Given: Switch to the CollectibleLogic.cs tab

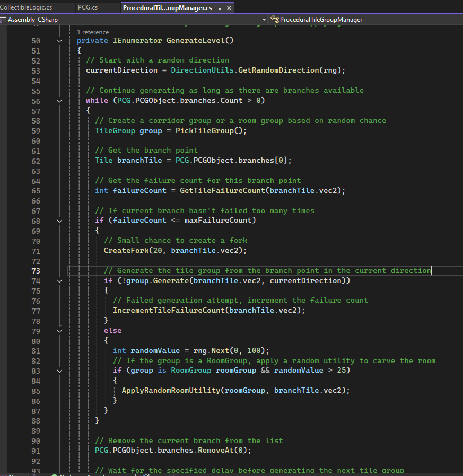Looking at the screenshot, I should pos(26,7).
